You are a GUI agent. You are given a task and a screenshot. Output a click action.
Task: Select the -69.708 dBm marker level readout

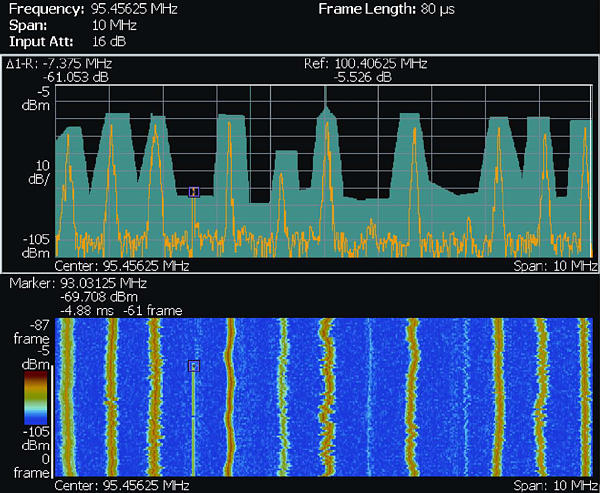pyautogui.click(x=97, y=297)
